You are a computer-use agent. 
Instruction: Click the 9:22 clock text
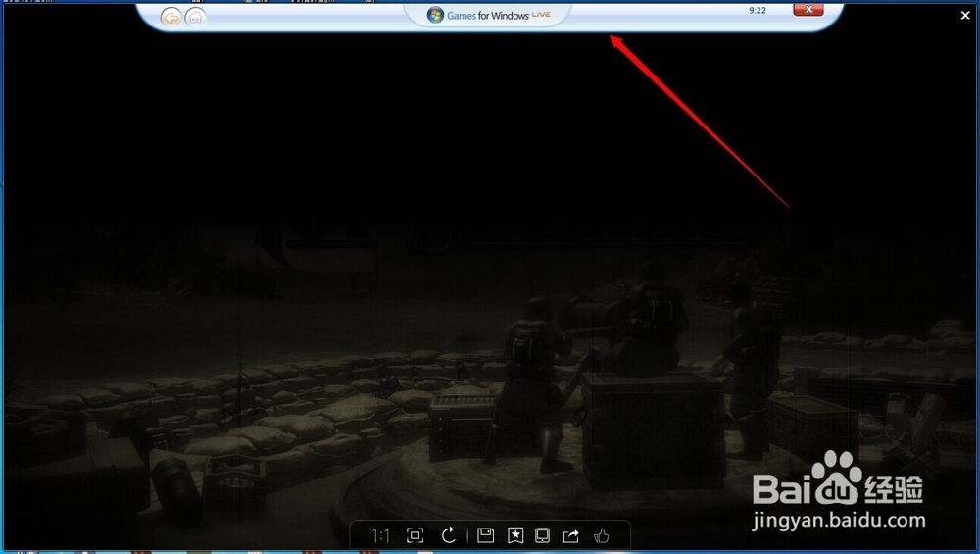[x=758, y=10]
